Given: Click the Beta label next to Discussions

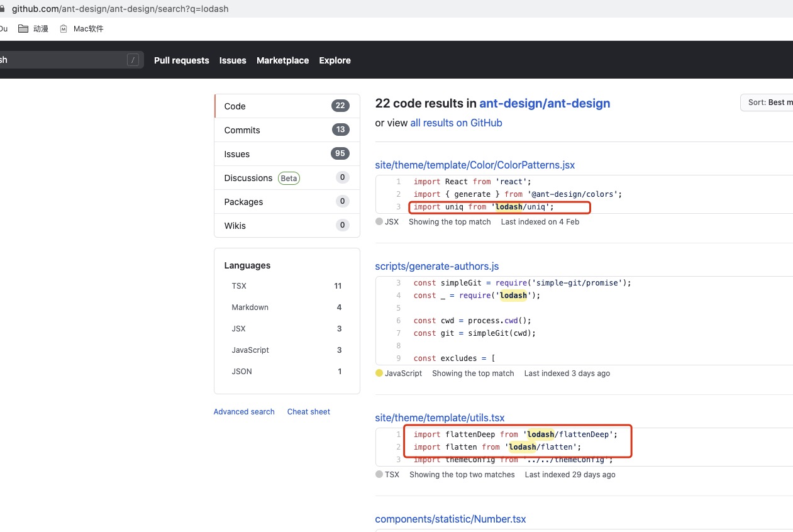Looking at the screenshot, I should [x=289, y=178].
